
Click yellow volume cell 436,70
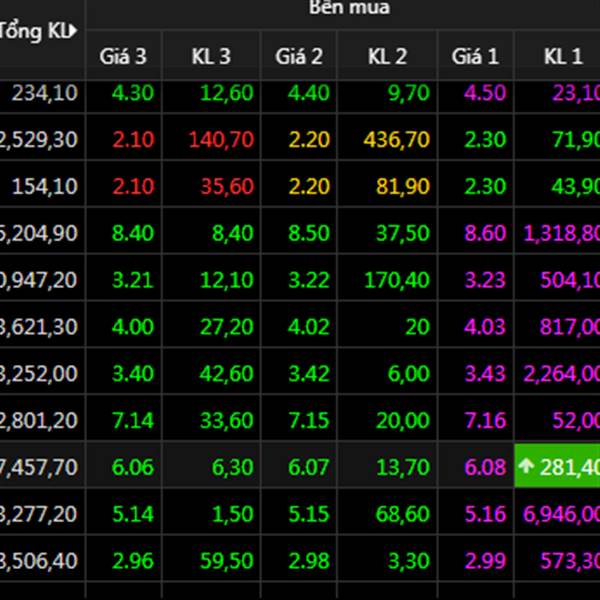click(x=397, y=140)
